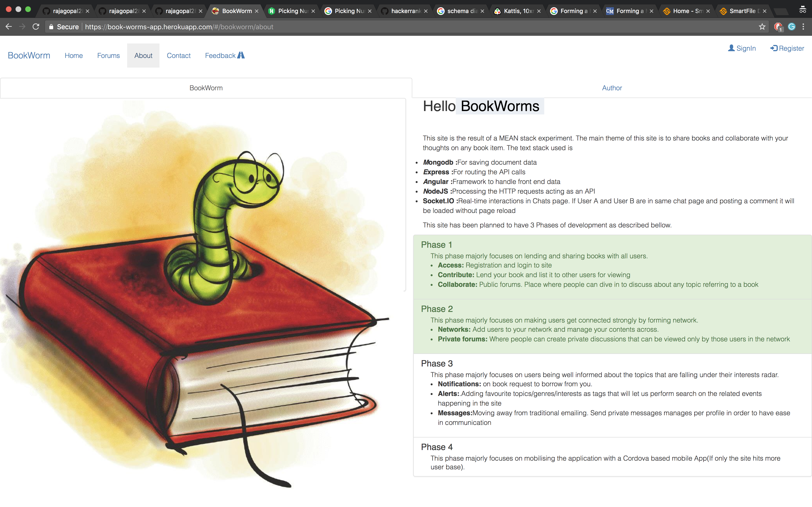Screen dimensions: 812x507
Task: Click the user icon next to SignIn
Action: pos(731,48)
